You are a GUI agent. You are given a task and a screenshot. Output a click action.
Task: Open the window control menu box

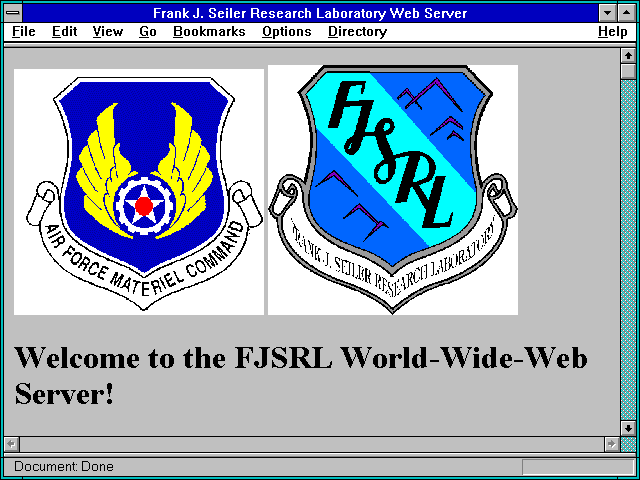(x=13, y=13)
